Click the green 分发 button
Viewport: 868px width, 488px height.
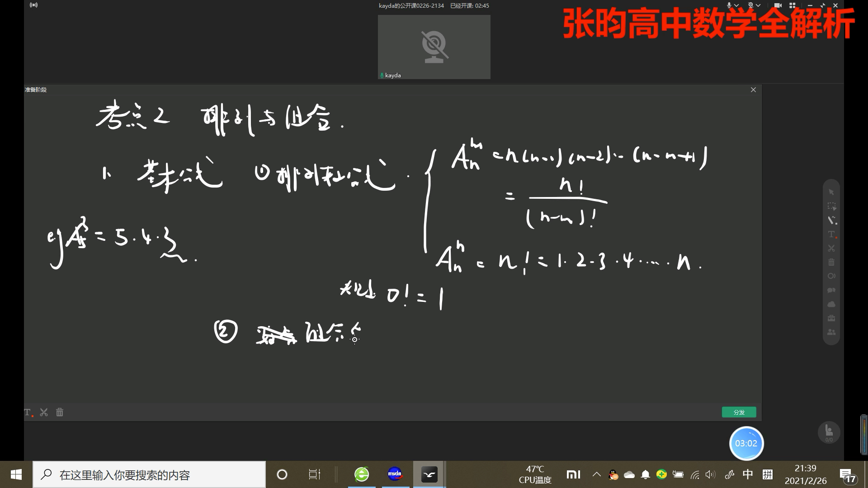[x=739, y=412]
